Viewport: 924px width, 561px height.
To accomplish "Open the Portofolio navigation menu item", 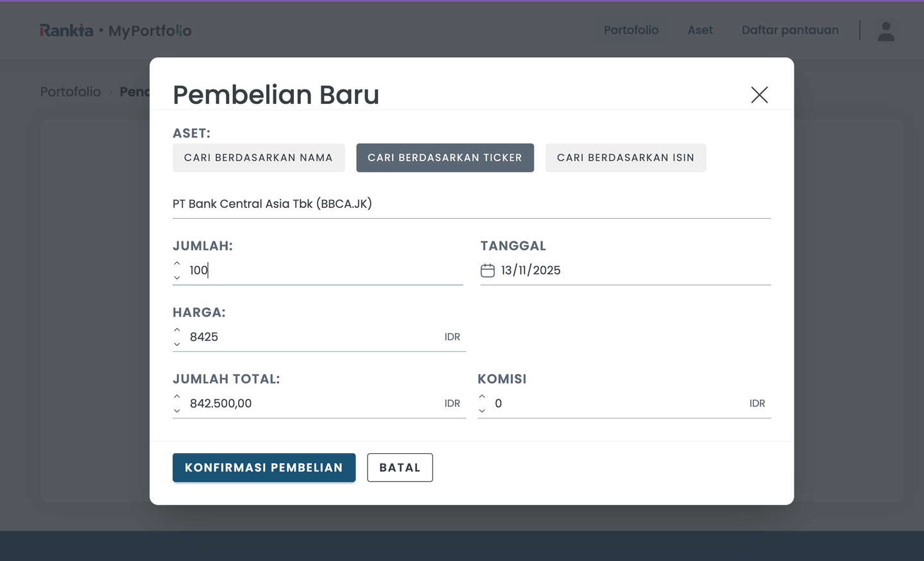I will pos(631,30).
